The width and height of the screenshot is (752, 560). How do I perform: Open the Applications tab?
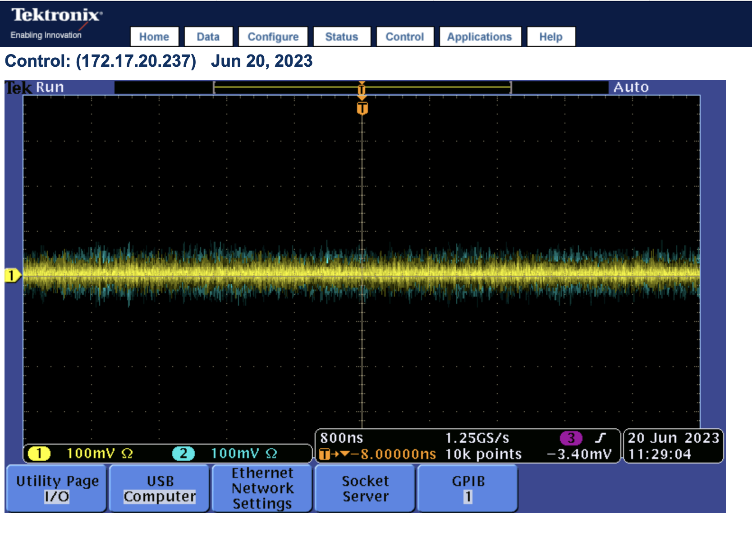[480, 37]
